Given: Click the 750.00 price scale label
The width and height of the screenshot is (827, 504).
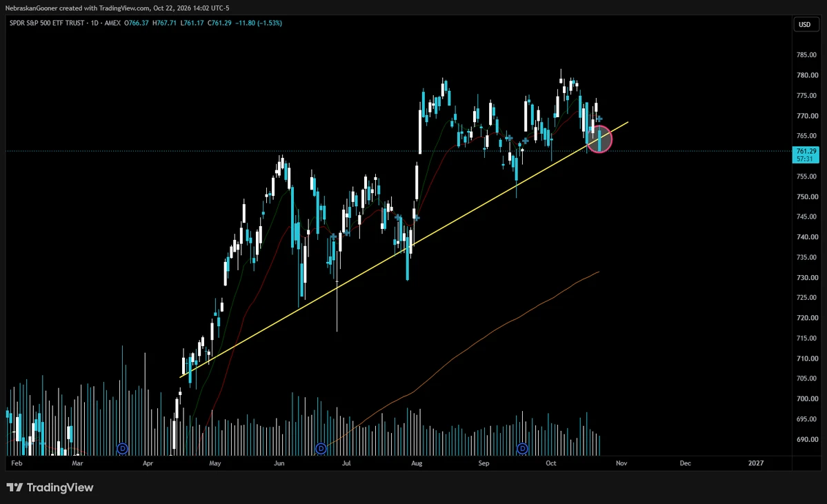Looking at the screenshot, I should [x=807, y=196].
